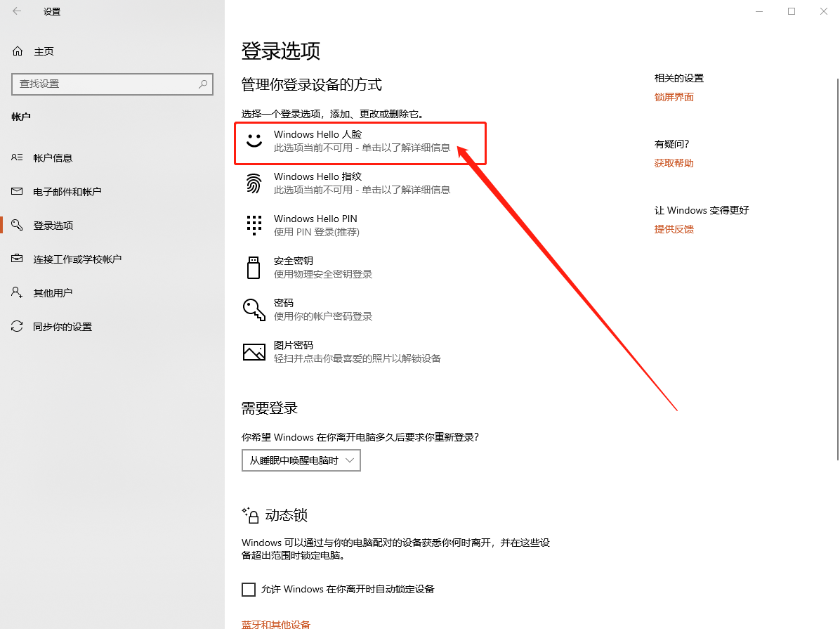Image resolution: width=840 pixels, height=629 pixels.
Task: Open 帐户信息 in the sidebar
Action: [53, 158]
